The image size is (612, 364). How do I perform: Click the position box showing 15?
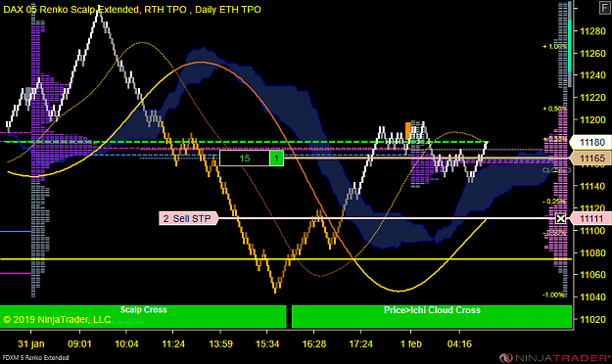(245, 159)
